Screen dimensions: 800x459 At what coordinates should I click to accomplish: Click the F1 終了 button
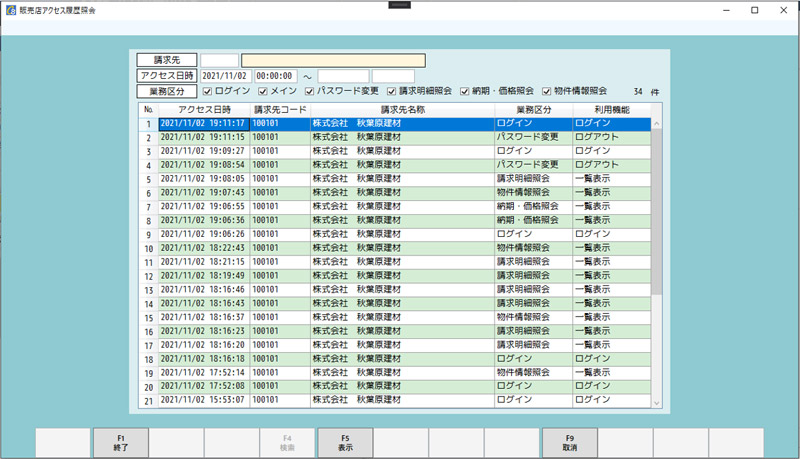(121, 443)
